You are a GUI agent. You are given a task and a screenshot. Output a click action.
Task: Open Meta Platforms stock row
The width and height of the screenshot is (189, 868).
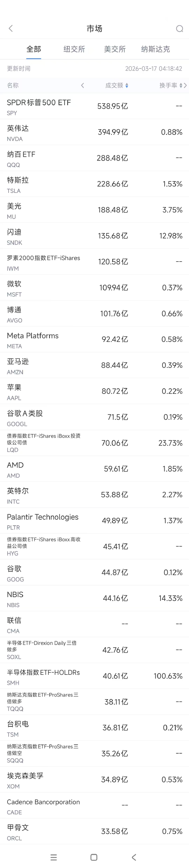pos(94,339)
